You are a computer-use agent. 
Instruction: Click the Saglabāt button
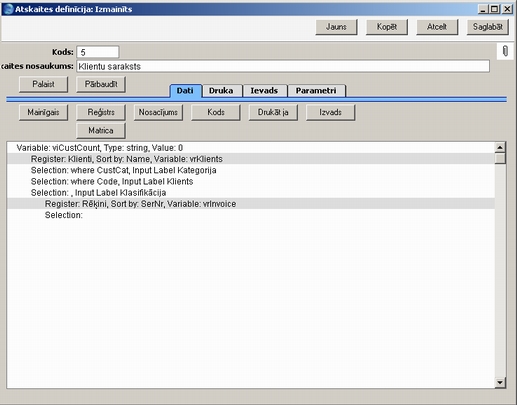pyautogui.click(x=488, y=27)
